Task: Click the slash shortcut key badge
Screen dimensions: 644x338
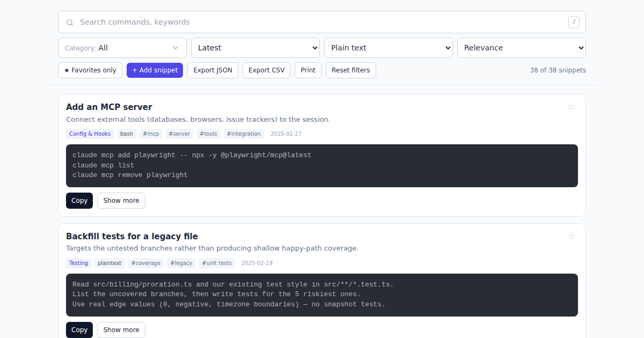Action: point(574,22)
